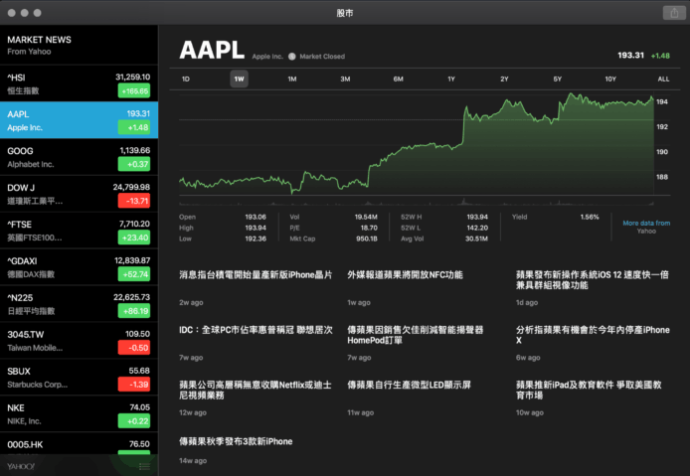Open news about HomePod訂單 cuts
This screenshot has height=476, width=690.
pos(415,335)
